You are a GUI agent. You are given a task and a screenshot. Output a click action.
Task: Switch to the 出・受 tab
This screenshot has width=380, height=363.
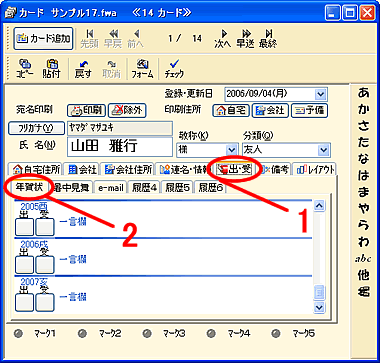(235, 169)
